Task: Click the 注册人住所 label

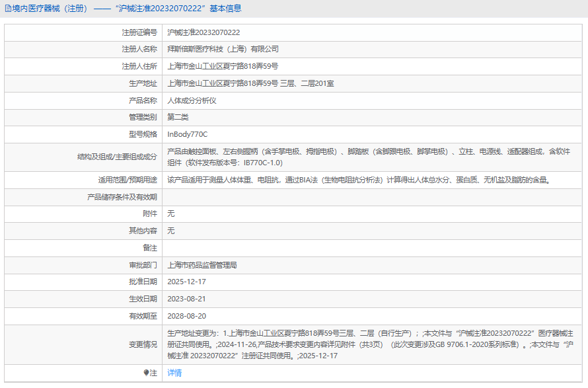Action: pos(139,66)
